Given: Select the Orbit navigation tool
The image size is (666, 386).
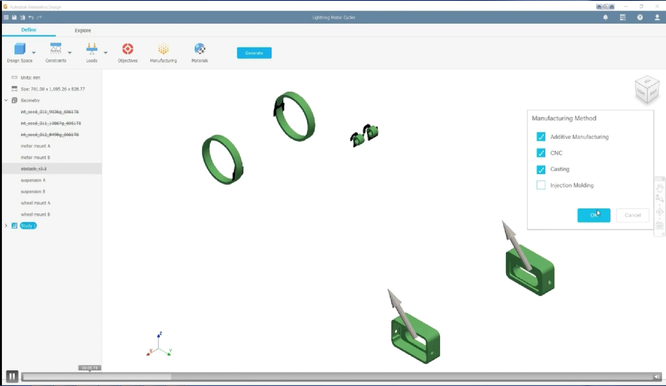Looking at the screenshot, I should coord(660,211).
